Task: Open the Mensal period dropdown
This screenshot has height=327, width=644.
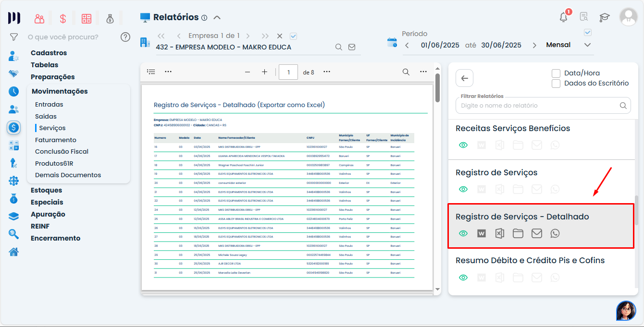Action: [x=587, y=44]
